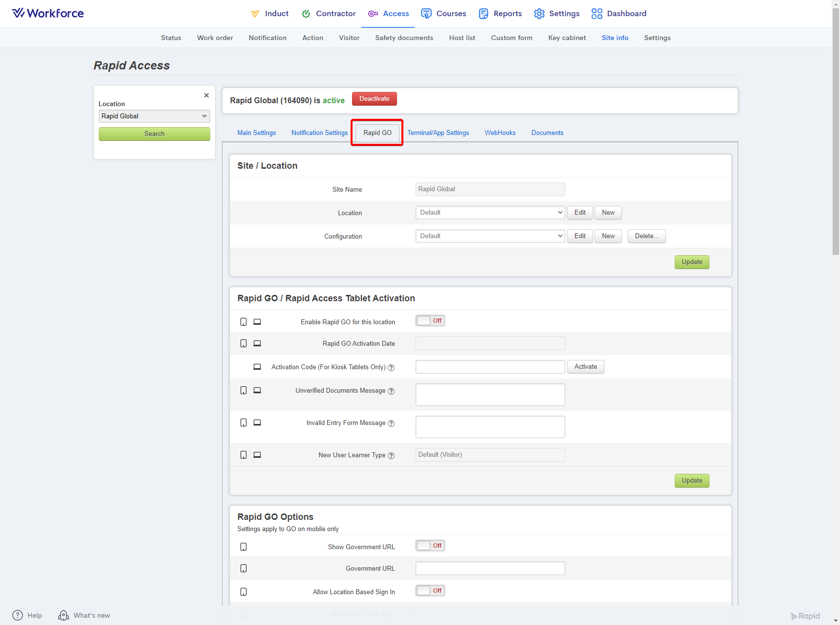Click New button for Location row
The height and width of the screenshot is (625, 840).
point(608,213)
